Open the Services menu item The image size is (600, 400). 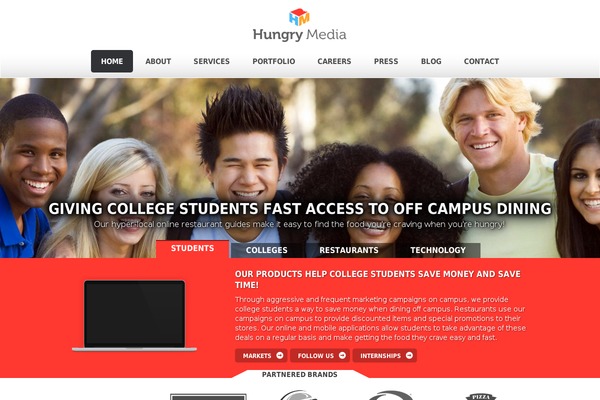point(211,61)
